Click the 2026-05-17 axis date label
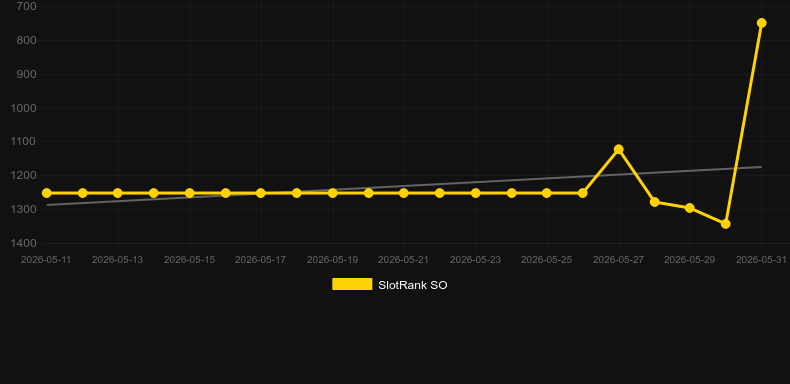 260,260
